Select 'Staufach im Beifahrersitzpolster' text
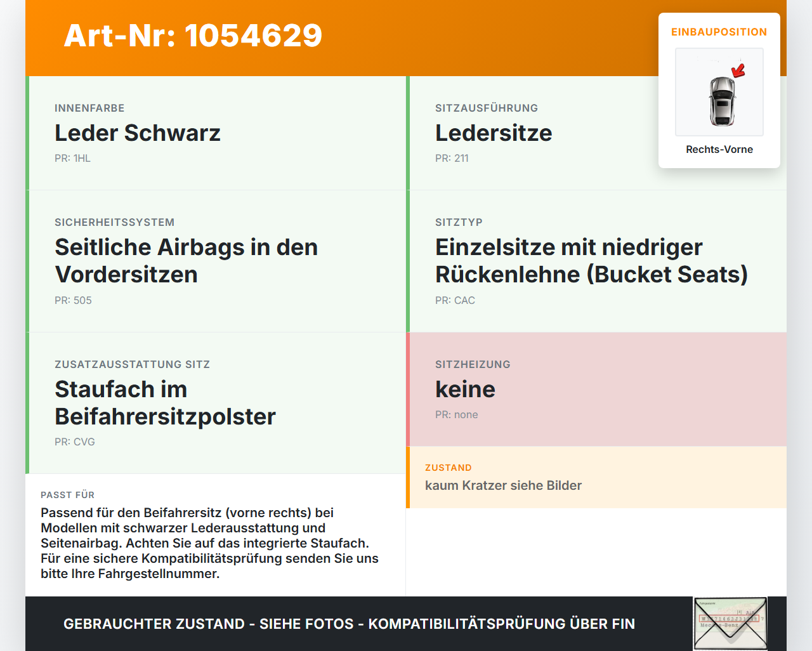Viewport: 812px width, 651px height. tap(165, 403)
